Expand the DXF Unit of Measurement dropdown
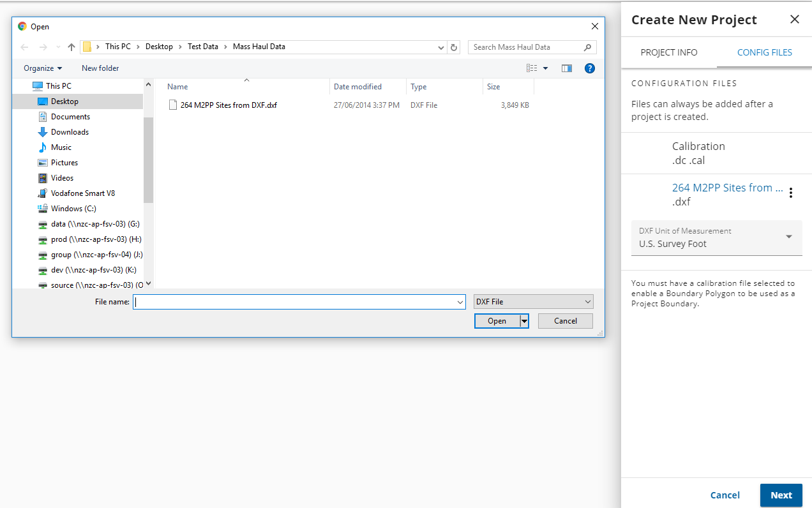Screen dimensions: 812x508 [788, 237]
